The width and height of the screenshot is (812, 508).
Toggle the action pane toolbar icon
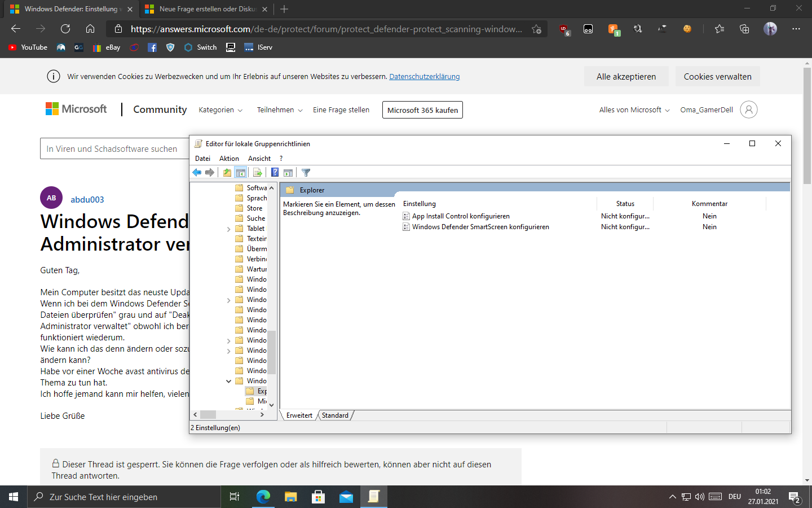[x=288, y=173]
